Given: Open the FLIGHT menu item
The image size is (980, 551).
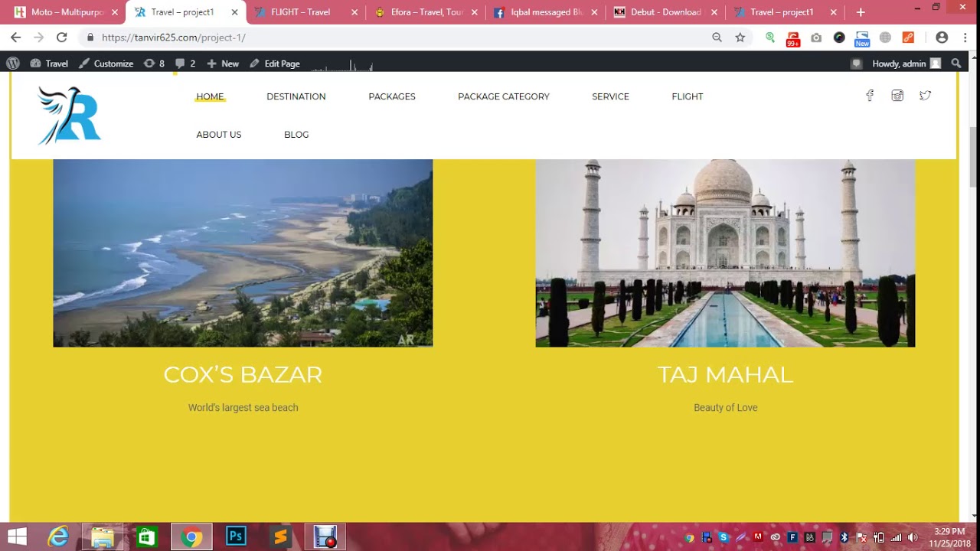Looking at the screenshot, I should coord(688,96).
